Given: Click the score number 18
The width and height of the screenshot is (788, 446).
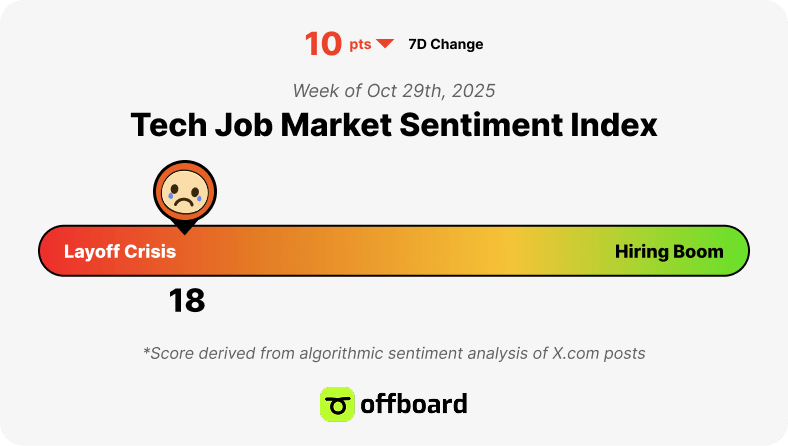Looking at the screenshot, I should [187, 301].
